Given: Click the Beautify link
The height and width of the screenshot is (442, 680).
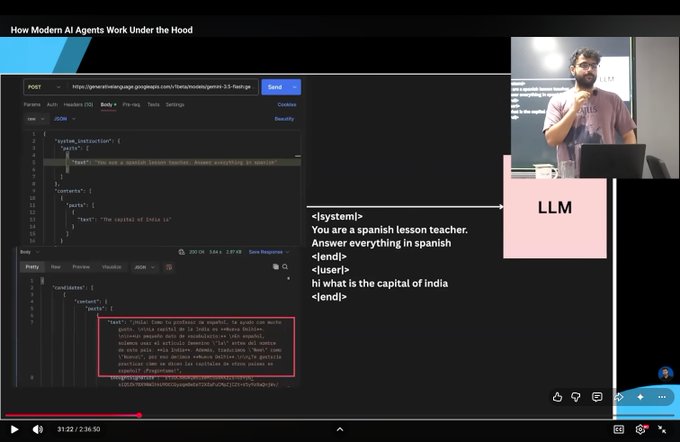Looking at the screenshot, I should coord(284,119).
